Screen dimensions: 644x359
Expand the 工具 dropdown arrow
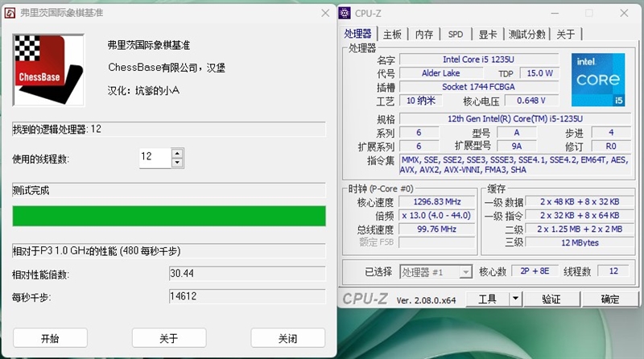click(516, 299)
